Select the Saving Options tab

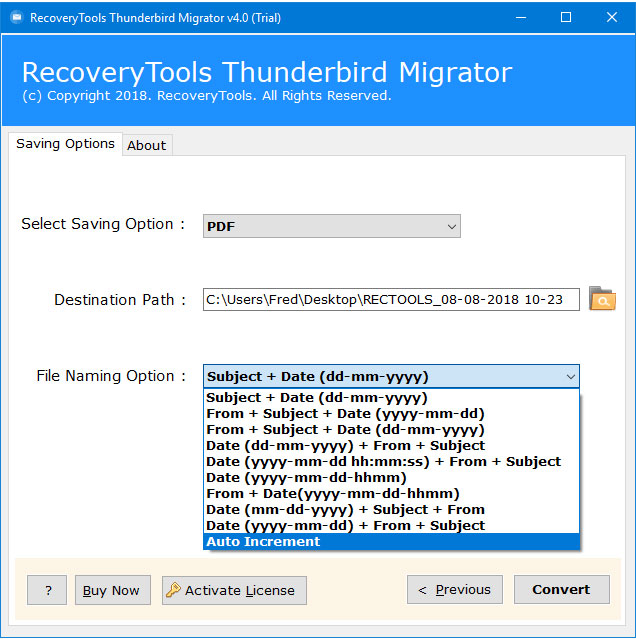coord(65,144)
